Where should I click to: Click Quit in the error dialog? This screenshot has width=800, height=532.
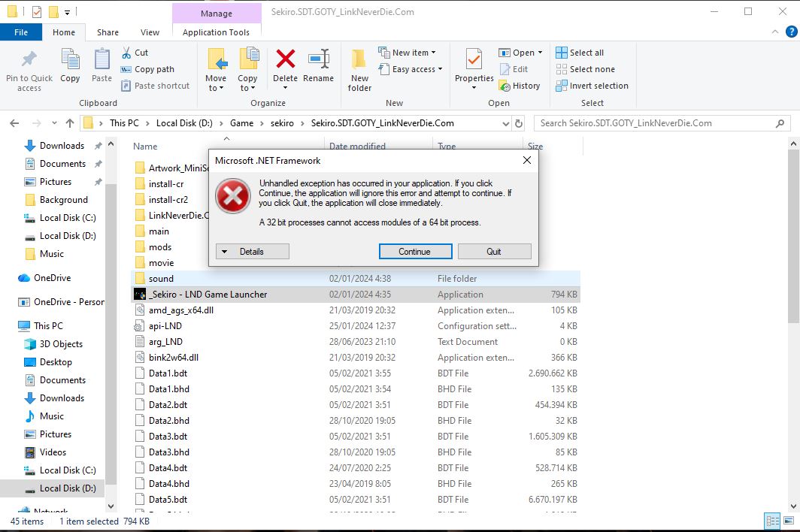point(494,252)
